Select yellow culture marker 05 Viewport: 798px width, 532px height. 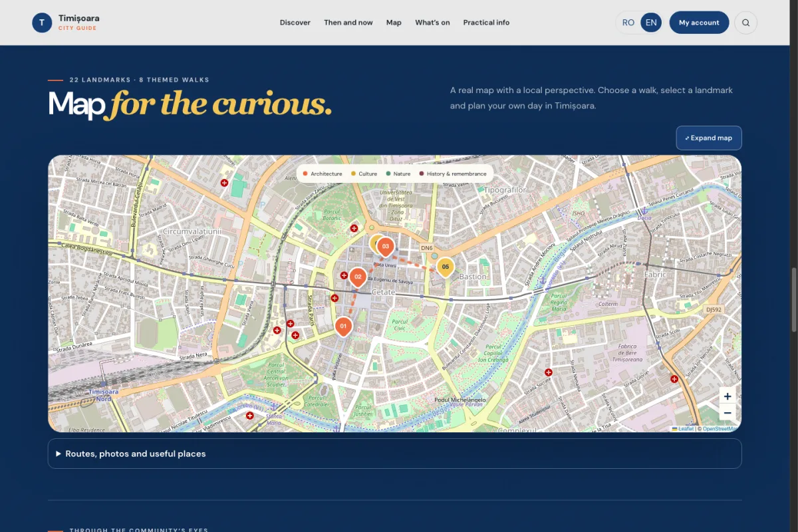pyautogui.click(x=446, y=268)
